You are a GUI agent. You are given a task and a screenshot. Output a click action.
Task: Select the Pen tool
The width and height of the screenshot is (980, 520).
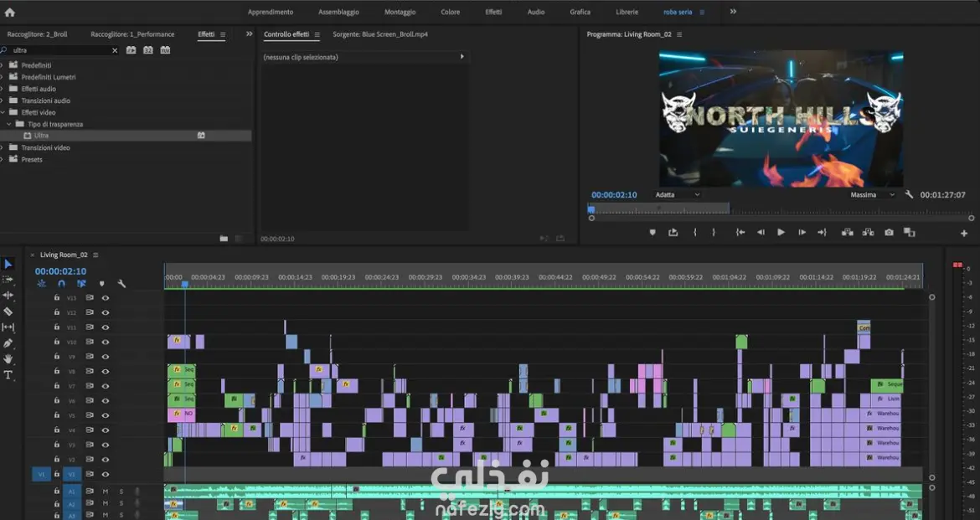point(8,343)
